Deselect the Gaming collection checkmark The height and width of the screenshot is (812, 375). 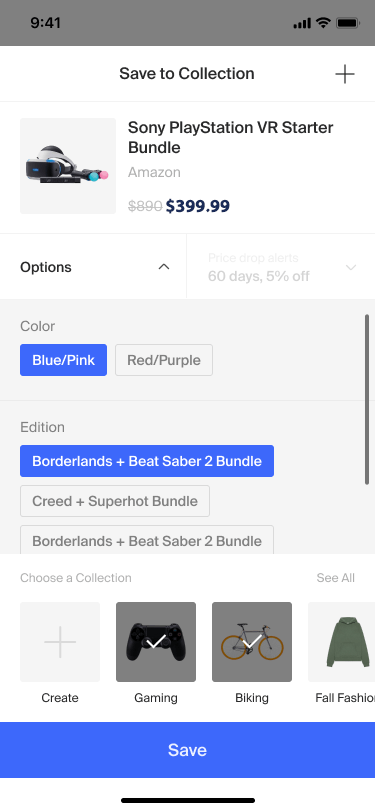pyautogui.click(x=156, y=642)
